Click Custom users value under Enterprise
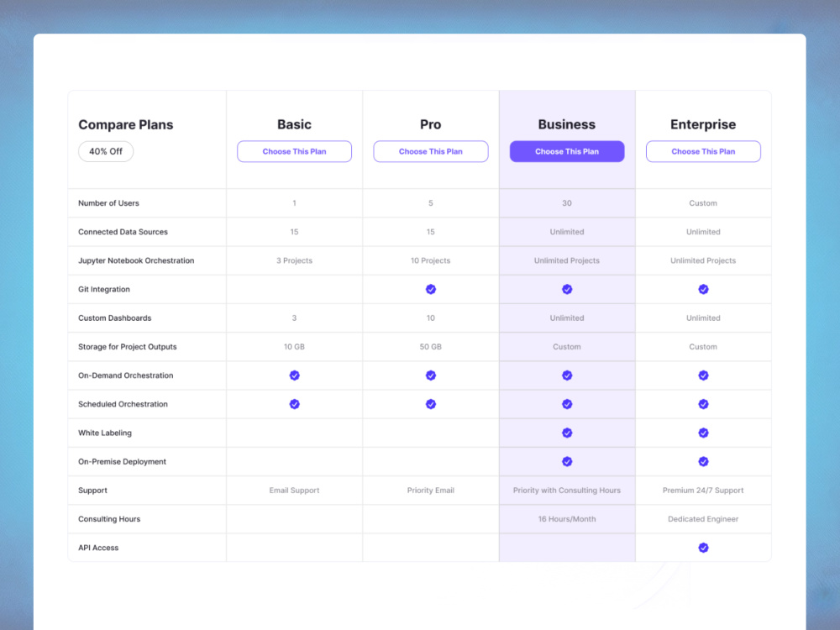This screenshot has width=840, height=630. coord(703,203)
